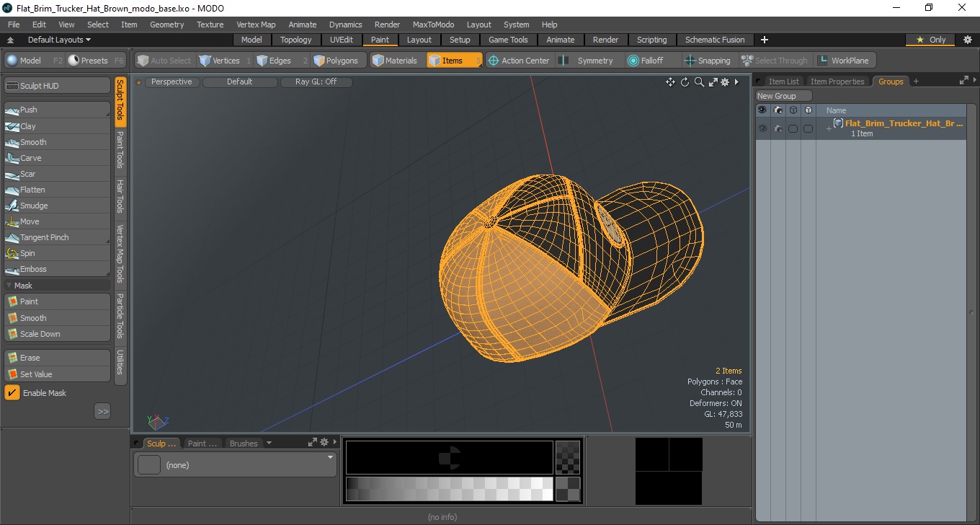Toggle Snapping on the toolbar
Viewport: 980px width, 525px height.
coord(708,61)
